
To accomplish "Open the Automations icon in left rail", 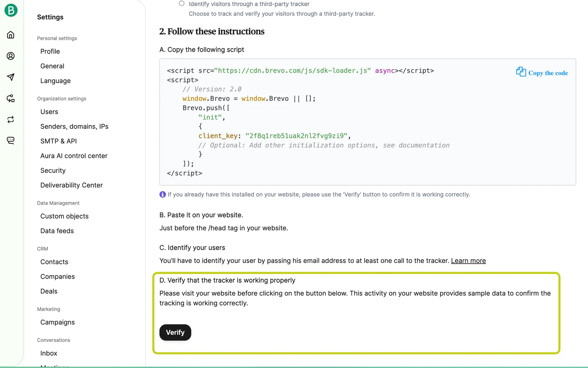I will click(x=11, y=98).
